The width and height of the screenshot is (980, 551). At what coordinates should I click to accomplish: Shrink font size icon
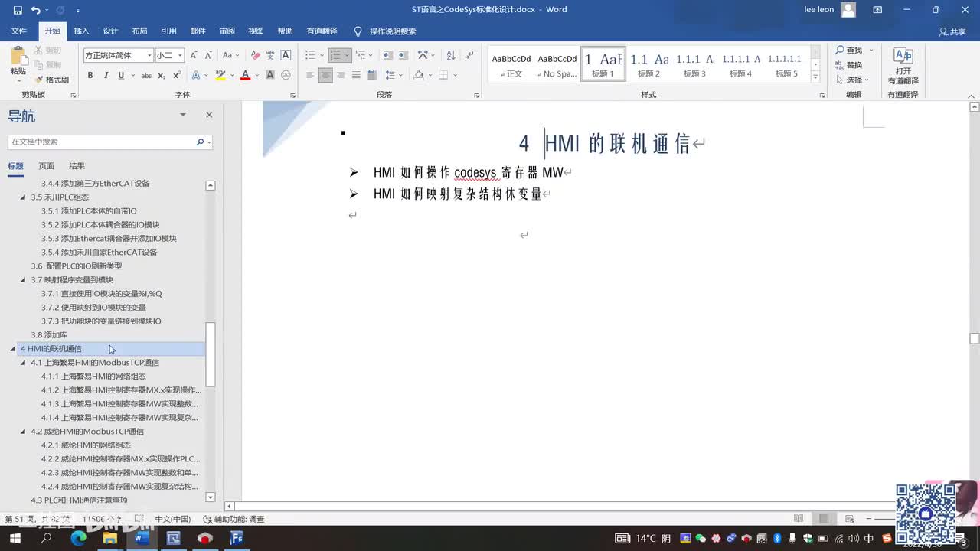coord(208,55)
